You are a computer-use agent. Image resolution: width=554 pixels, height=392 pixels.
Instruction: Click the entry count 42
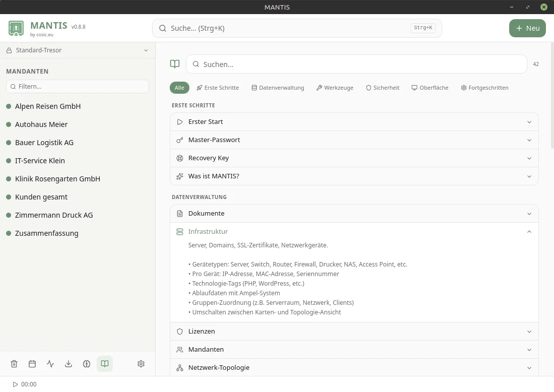click(x=536, y=64)
